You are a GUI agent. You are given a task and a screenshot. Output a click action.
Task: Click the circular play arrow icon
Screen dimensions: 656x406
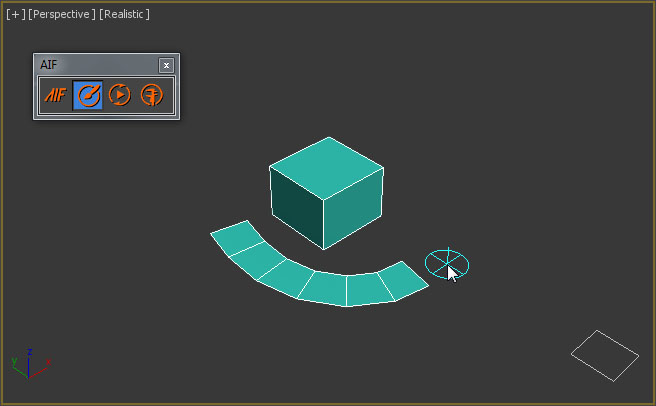pyautogui.click(x=120, y=95)
